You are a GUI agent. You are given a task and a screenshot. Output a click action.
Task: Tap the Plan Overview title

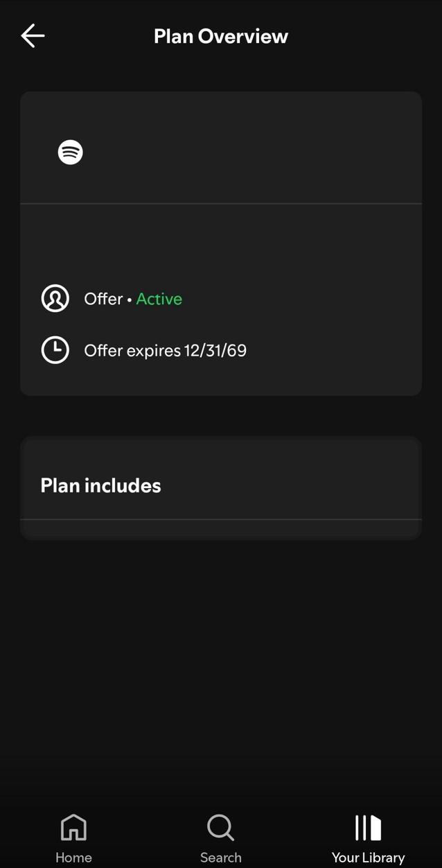pos(220,35)
